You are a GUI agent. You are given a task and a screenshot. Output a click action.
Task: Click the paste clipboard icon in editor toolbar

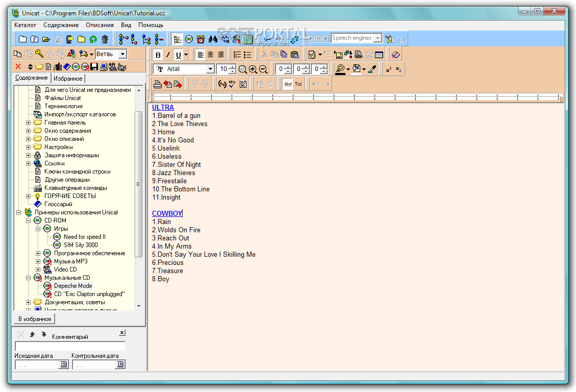pyautogui.click(x=294, y=55)
